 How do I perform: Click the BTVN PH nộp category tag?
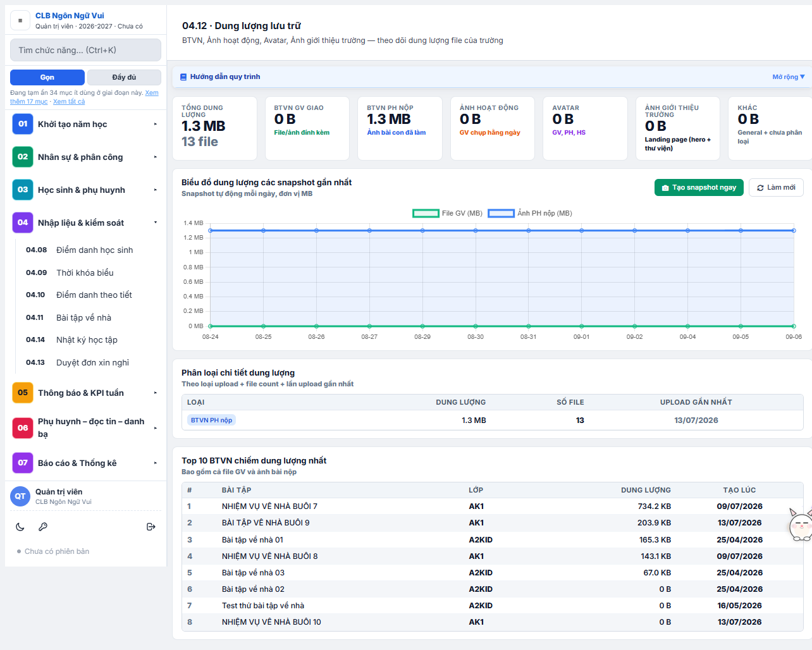pyautogui.click(x=211, y=420)
